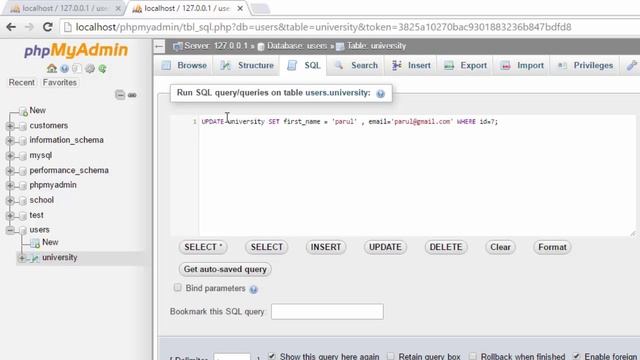Click the link chain icon in navigation panel
The height and width of the screenshot is (360, 640).
(x=132, y=95)
